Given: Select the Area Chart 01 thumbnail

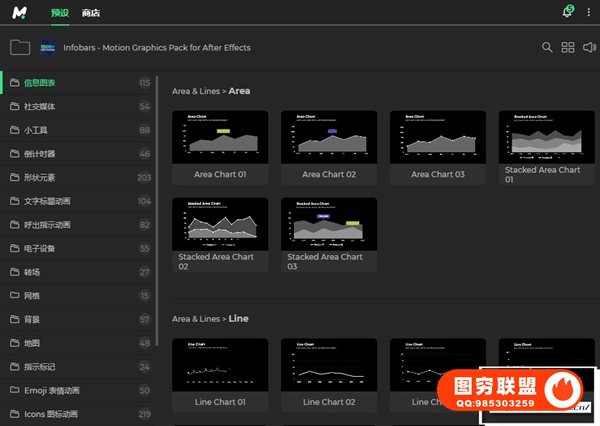Looking at the screenshot, I should pos(219,137).
